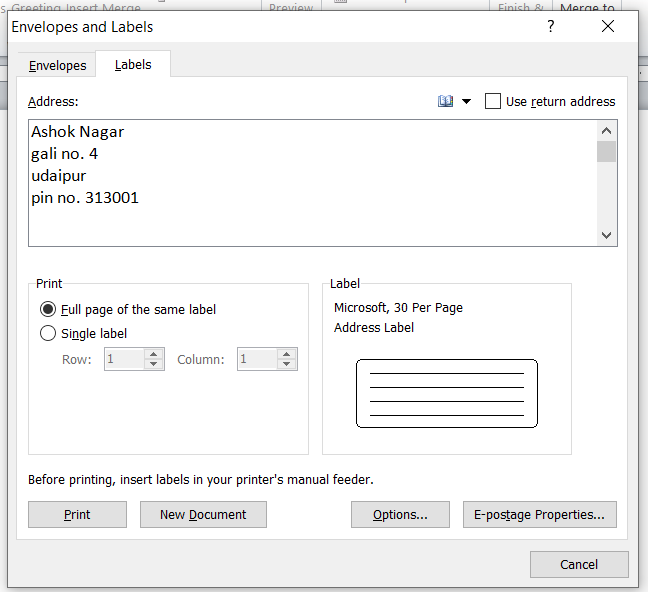The image size is (648, 592).
Task: Click the Help question mark icon
Action: tap(550, 27)
